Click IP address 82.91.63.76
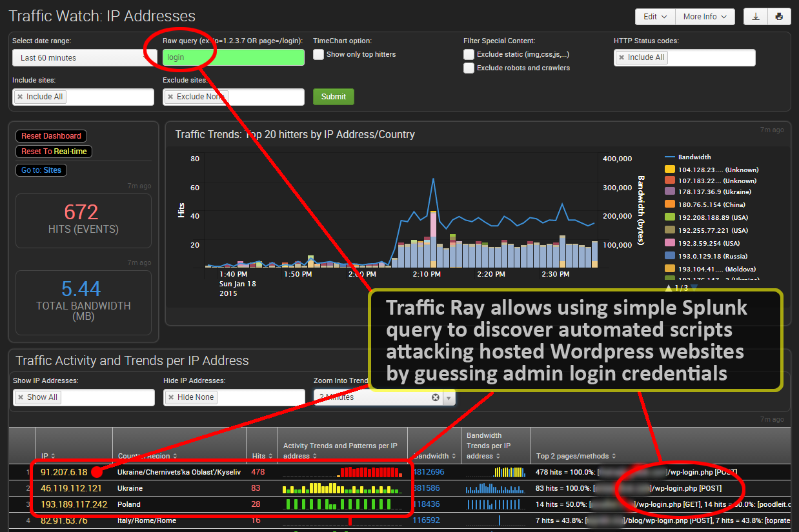The height and width of the screenshot is (532, 799). click(64, 520)
